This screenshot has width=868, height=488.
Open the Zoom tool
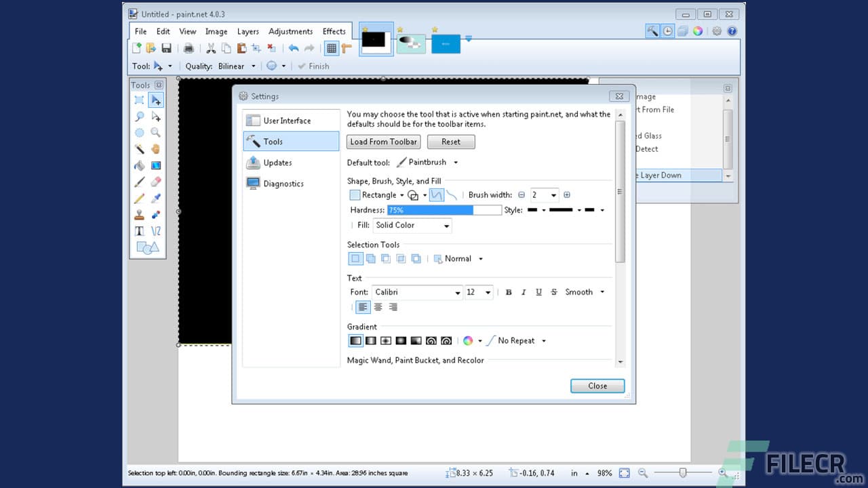click(x=156, y=133)
